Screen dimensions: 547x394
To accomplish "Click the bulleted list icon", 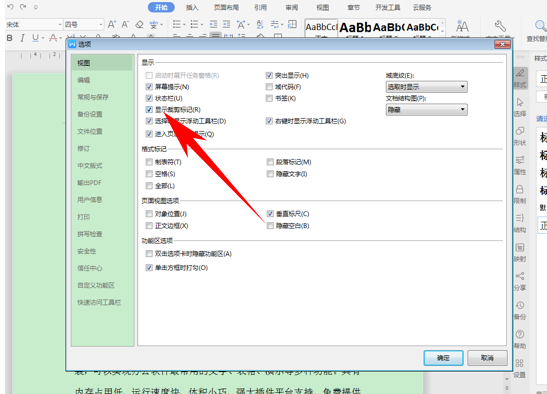I will click(177, 24).
